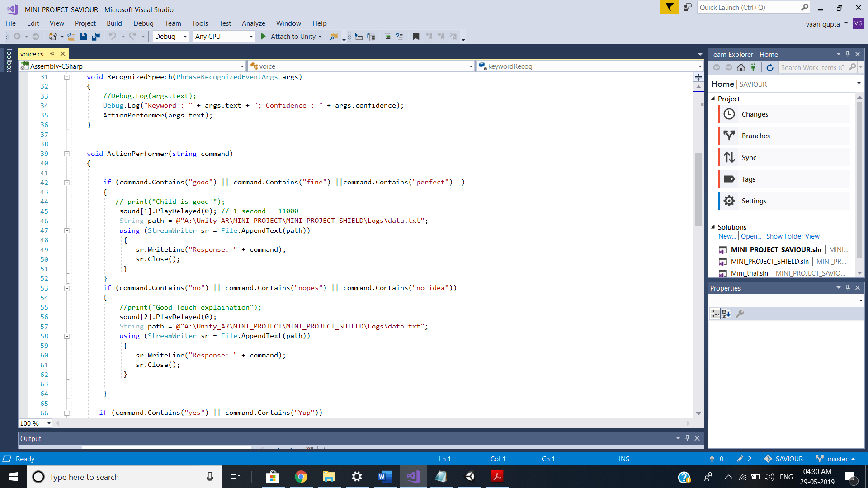
Task: Open the Any CPU platform dropdown
Action: pos(251,37)
